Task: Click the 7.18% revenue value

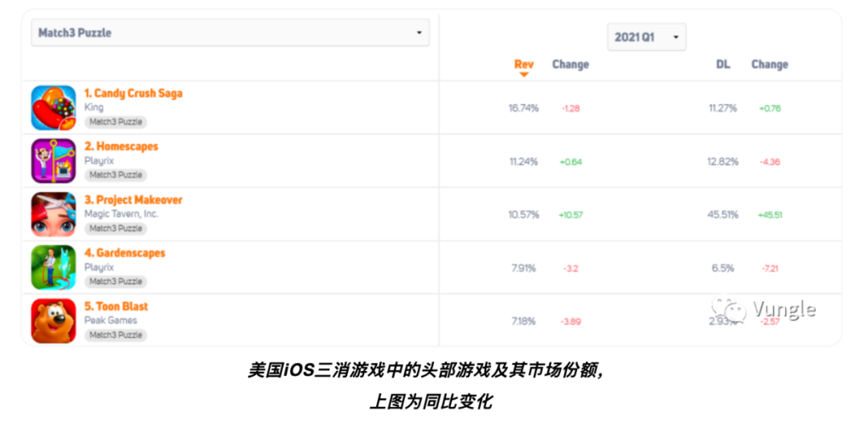Action: [524, 322]
